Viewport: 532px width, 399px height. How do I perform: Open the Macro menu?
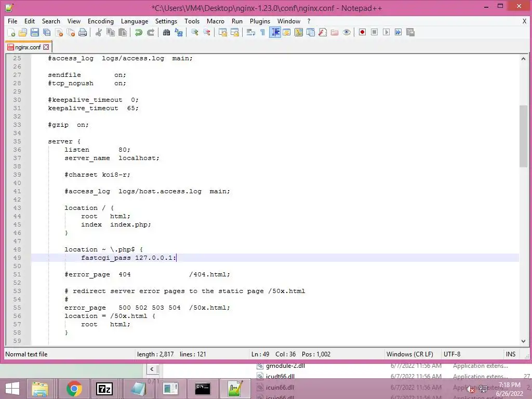(x=216, y=21)
